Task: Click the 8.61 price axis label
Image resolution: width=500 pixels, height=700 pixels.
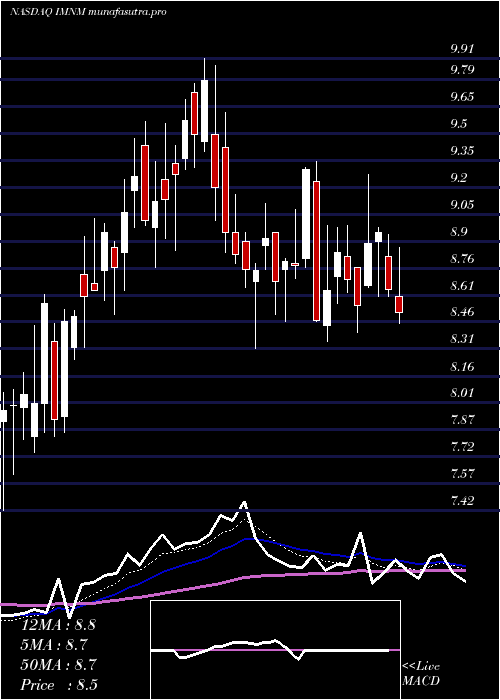Action: tap(462, 286)
